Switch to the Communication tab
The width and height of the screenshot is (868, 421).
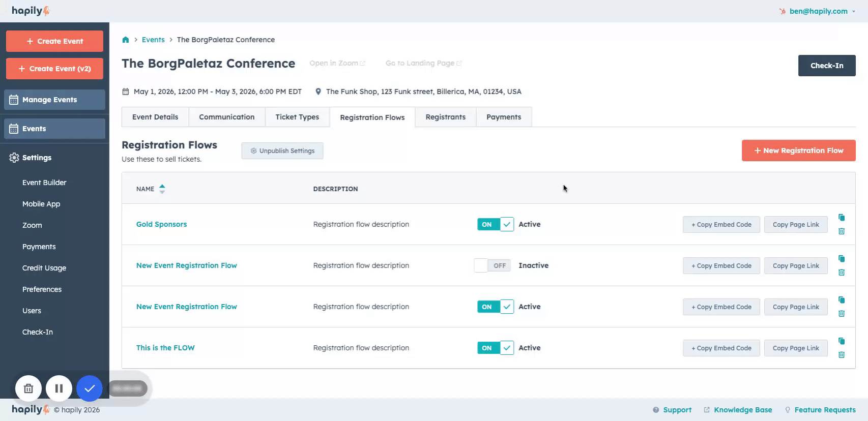click(x=227, y=117)
